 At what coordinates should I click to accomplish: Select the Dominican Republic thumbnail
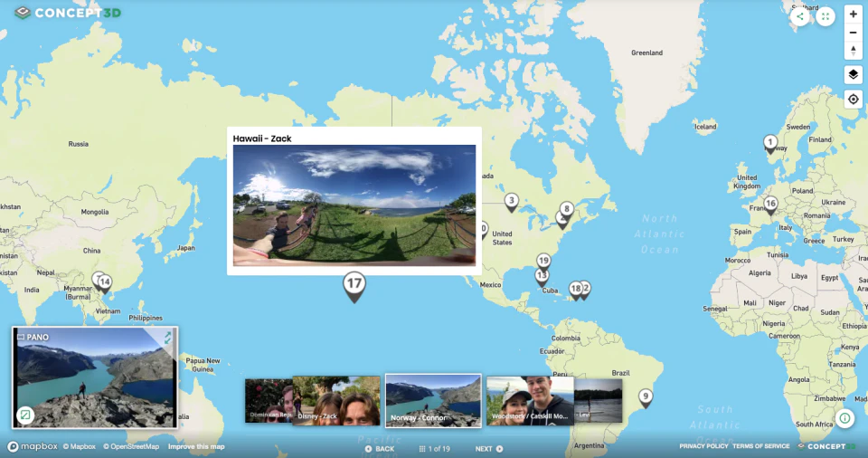(x=269, y=401)
